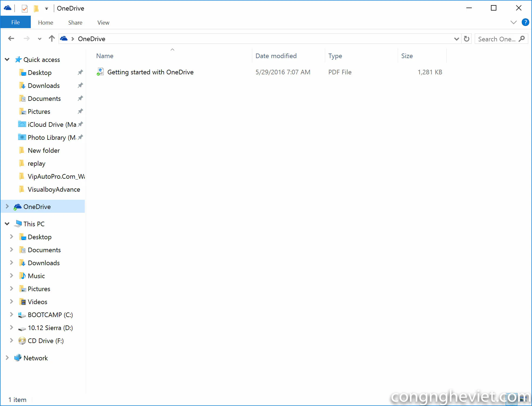Open the Help question mark button

(x=525, y=22)
